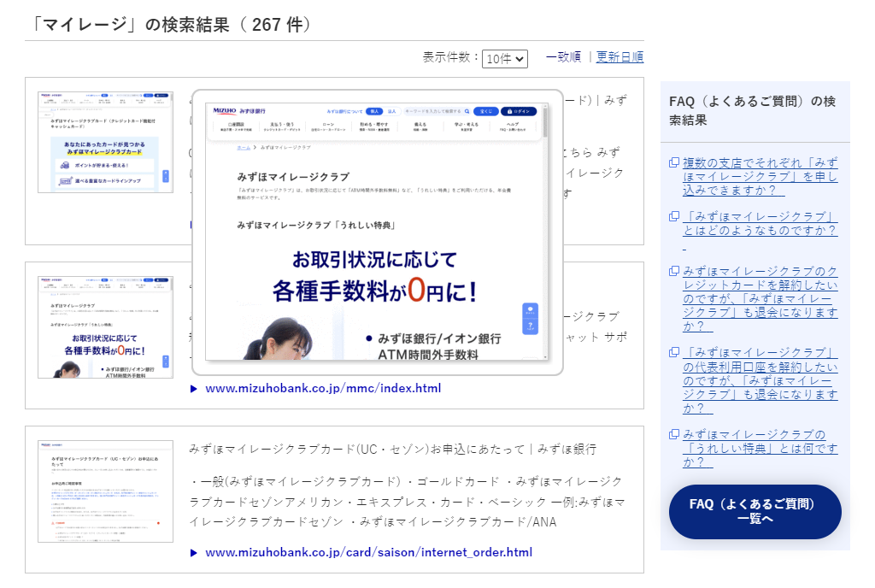
Task: Click 法人 tab in preview popup
Action: (x=391, y=111)
